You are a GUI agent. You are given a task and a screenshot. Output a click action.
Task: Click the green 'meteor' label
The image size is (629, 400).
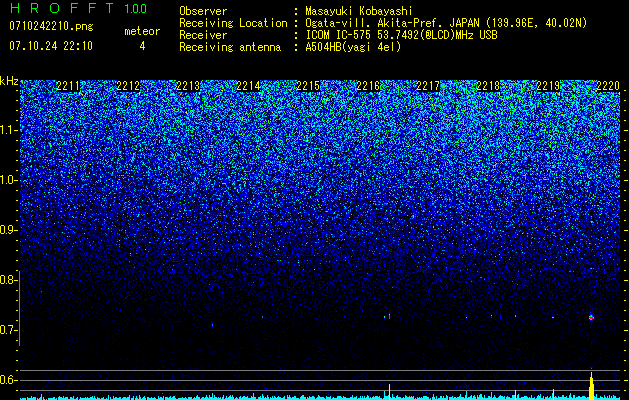pyautogui.click(x=142, y=31)
